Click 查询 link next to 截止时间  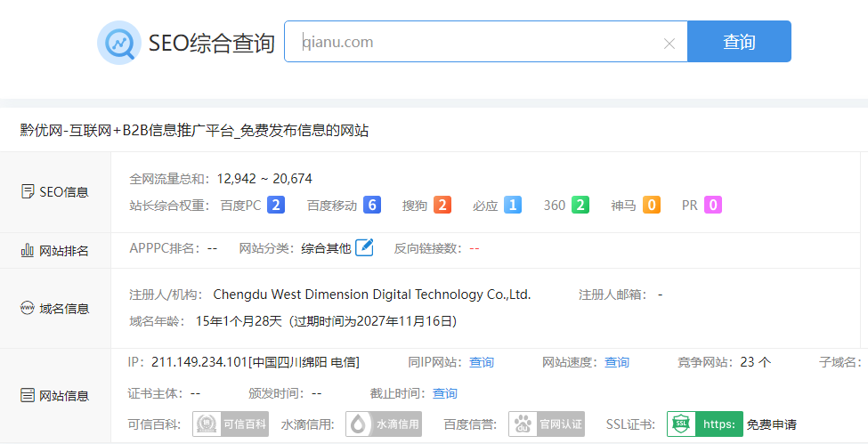(x=445, y=393)
